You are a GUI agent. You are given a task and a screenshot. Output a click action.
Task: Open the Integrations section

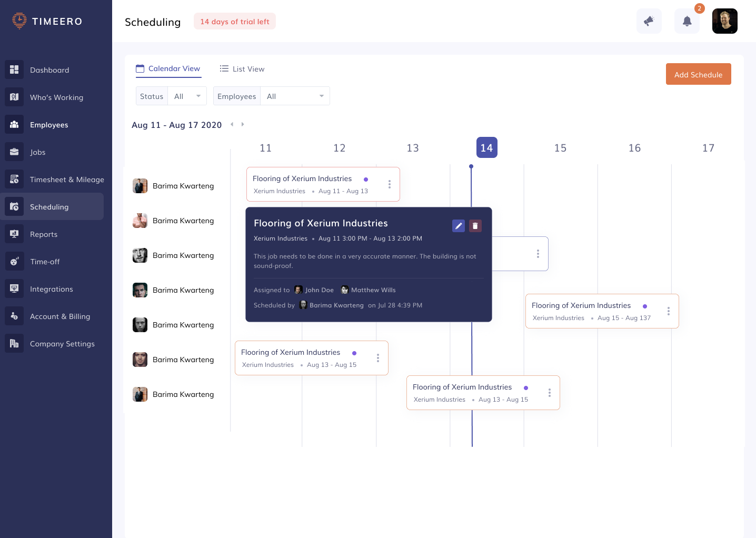click(x=51, y=288)
